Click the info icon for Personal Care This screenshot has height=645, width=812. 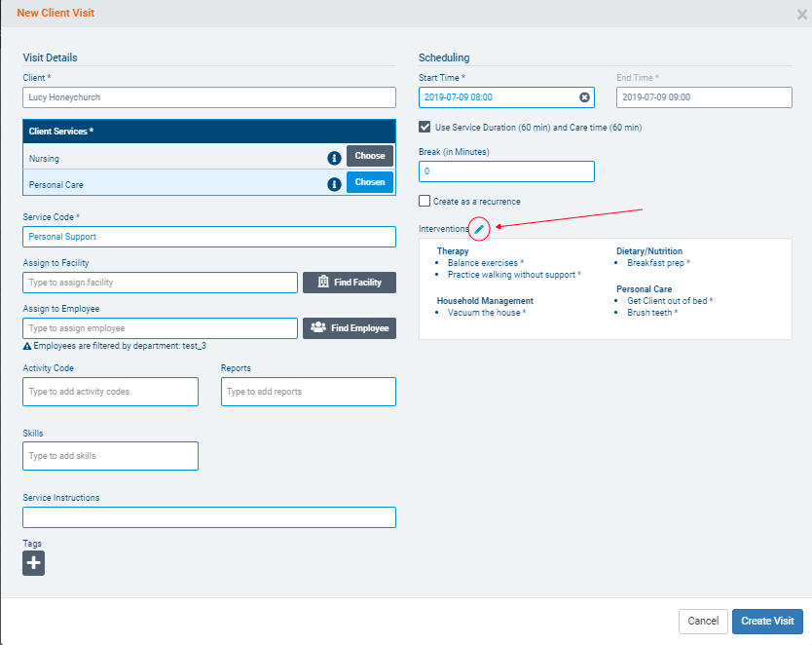point(334,183)
